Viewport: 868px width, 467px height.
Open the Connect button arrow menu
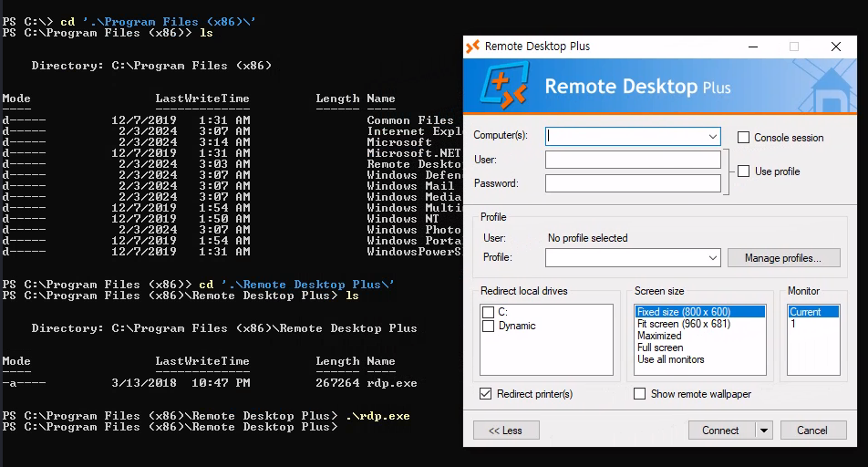pos(763,431)
